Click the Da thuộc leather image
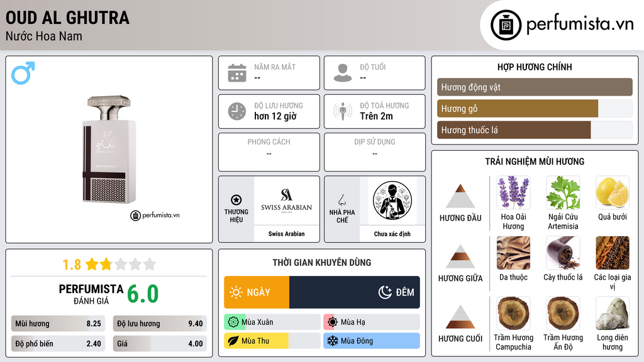The image size is (644, 362). click(x=513, y=253)
